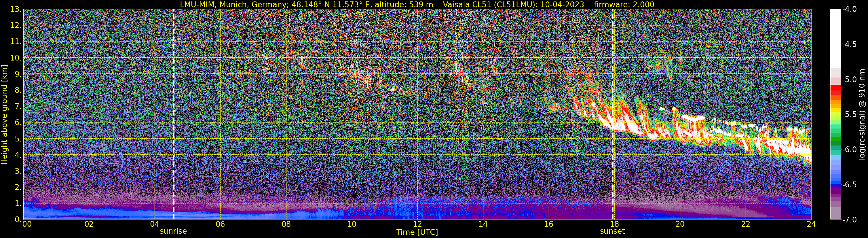The height and width of the screenshot is (238, 868).
Task: Click the '12' time tick label
Action: (x=417, y=224)
